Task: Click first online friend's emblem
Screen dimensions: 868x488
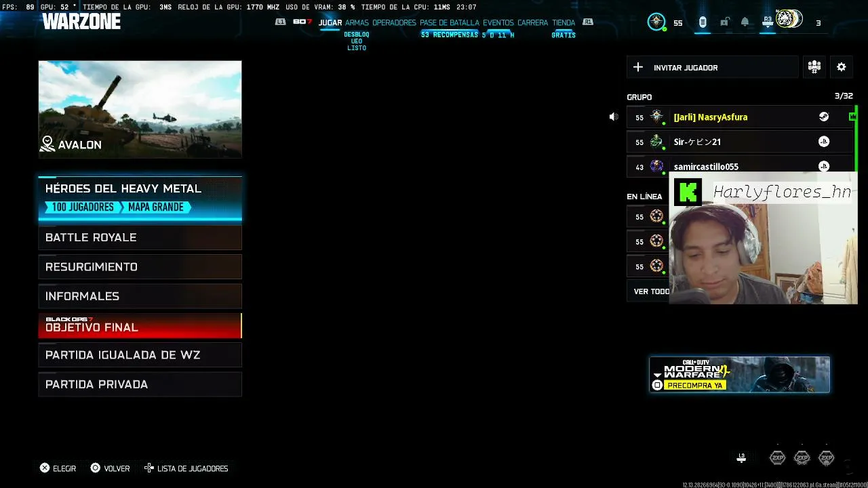Action: click(656, 216)
